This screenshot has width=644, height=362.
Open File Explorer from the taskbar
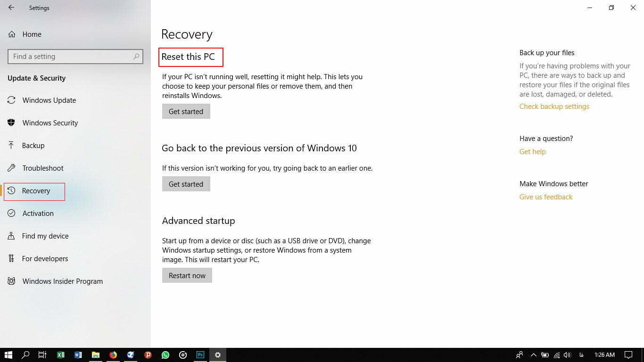96,355
